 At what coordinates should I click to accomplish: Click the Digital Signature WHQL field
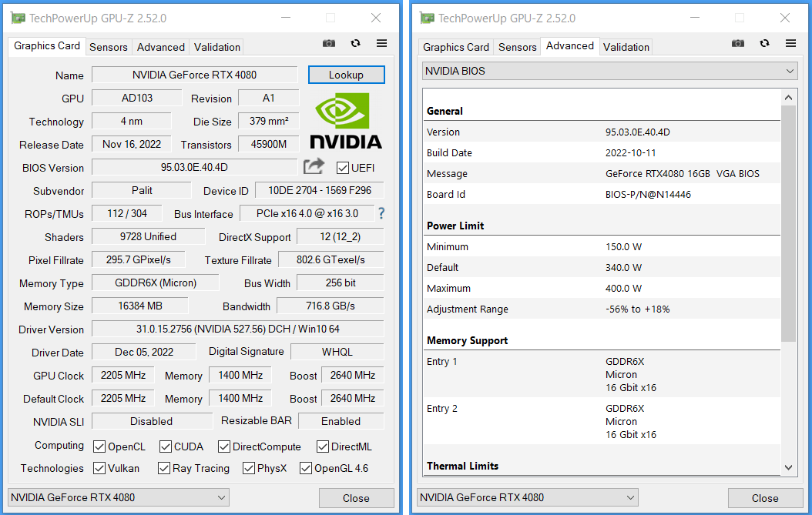coord(337,352)
